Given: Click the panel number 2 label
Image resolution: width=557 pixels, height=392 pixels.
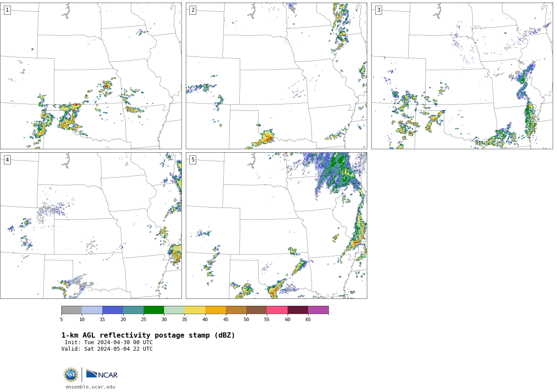Looking at the screenshot, I should click(x=193, y=10).
